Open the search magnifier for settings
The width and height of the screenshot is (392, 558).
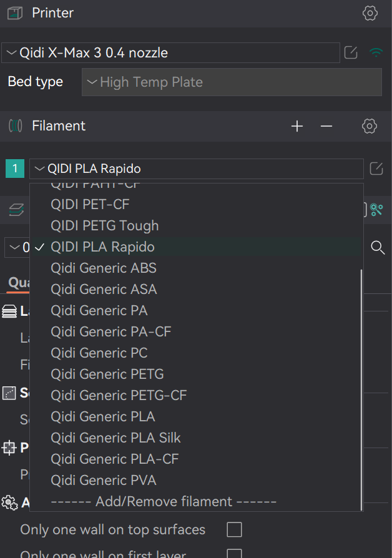(378, 247)
